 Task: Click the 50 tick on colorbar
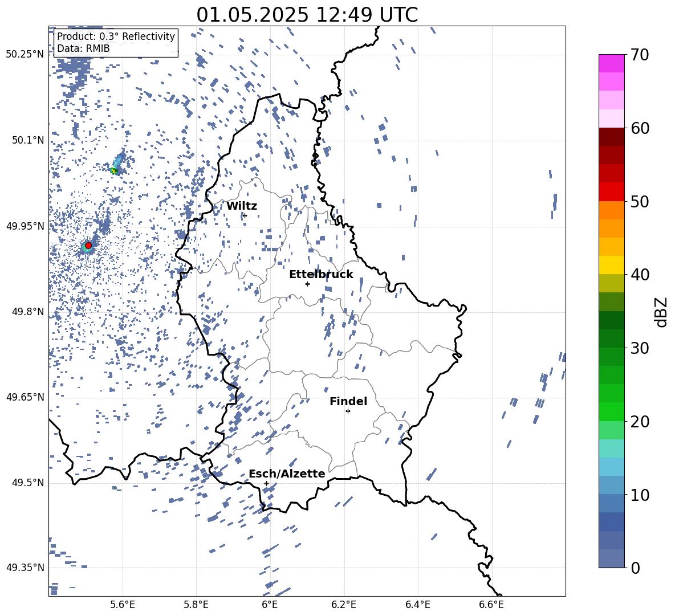(x=639, y=202)
